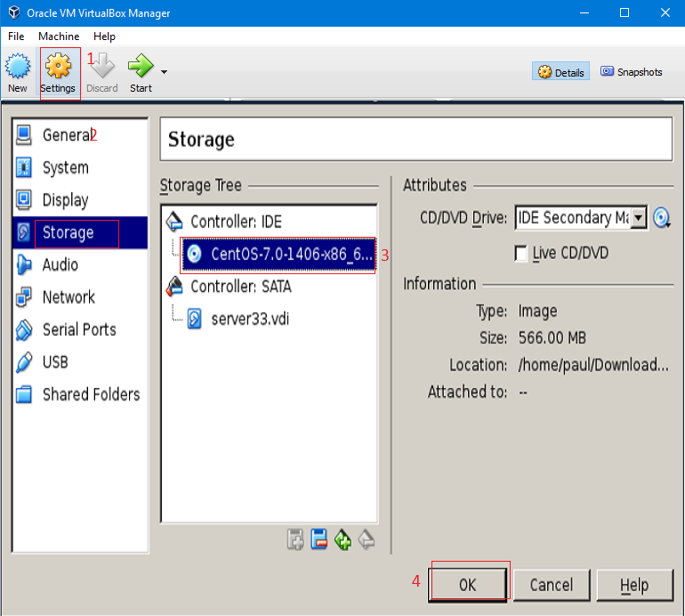685x616 pixels.
Task: Select the System settings category
Action: (x=80, y=167)
